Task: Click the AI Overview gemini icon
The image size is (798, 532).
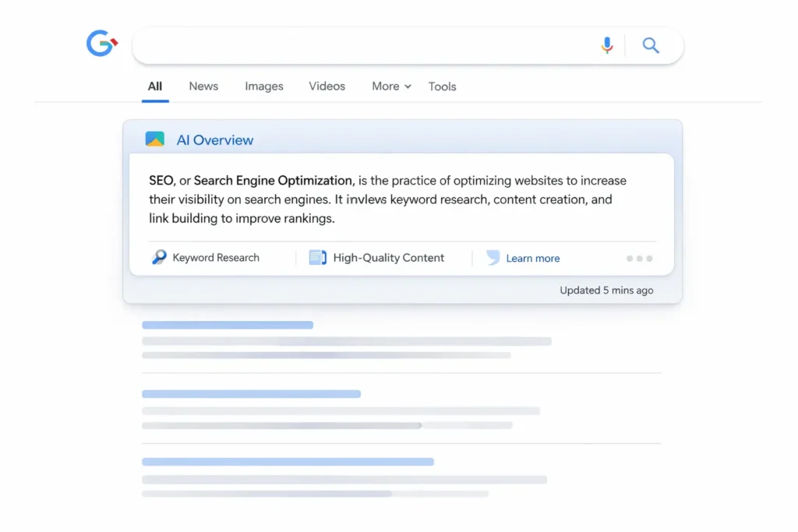Action: (x=155, y=139)
